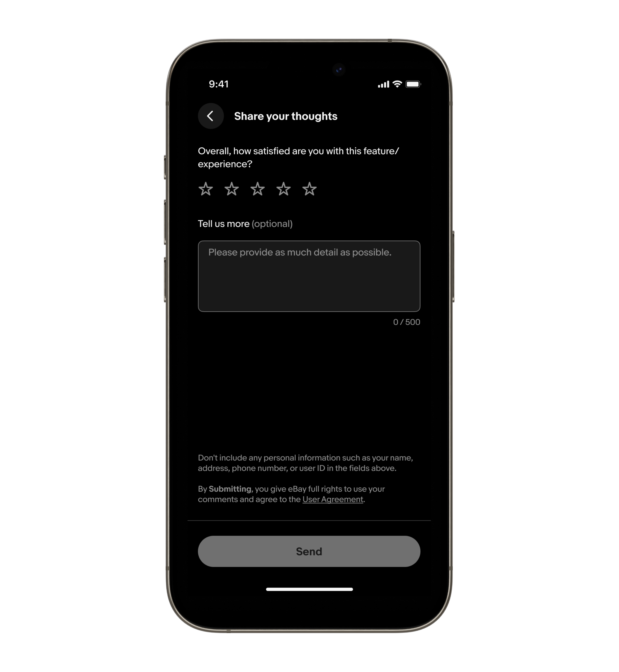Click the User Agreement link

332,499
